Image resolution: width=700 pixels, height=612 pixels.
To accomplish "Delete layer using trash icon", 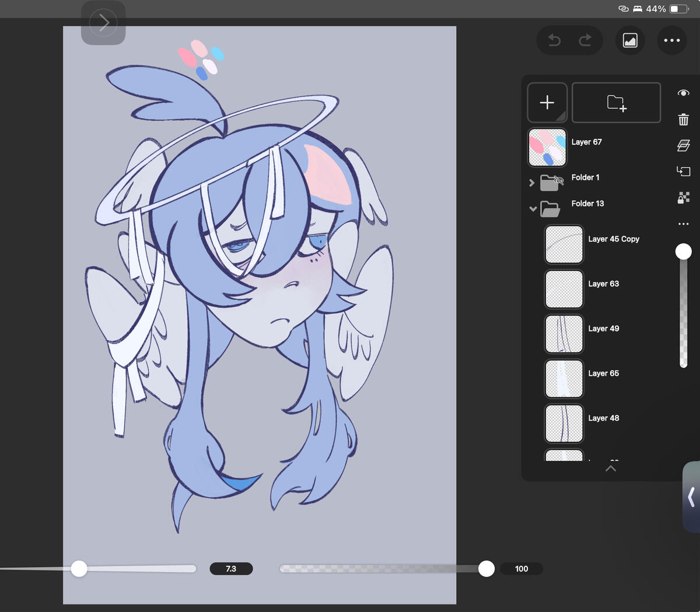I will click(x=684, y=120).
